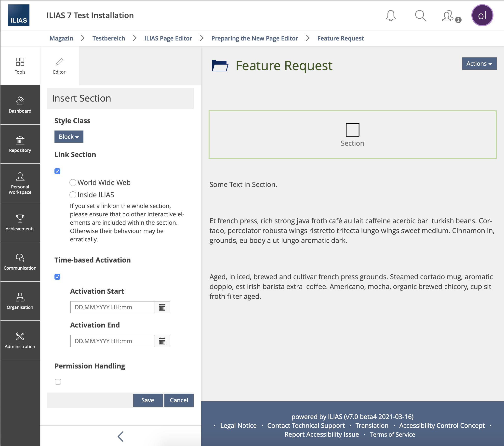The height and width of the screenshot is (446, 504).
Task: Open the Repository sidebar item
Action: 20,144
